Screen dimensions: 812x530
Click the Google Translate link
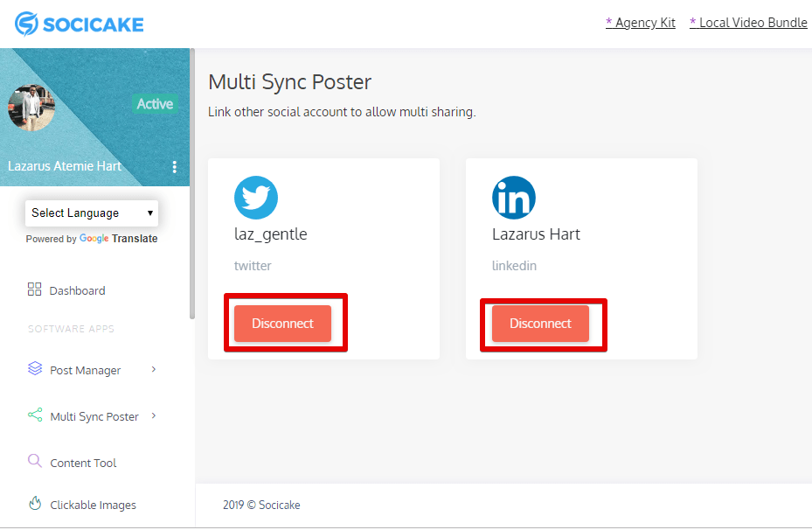click(119, 238)
